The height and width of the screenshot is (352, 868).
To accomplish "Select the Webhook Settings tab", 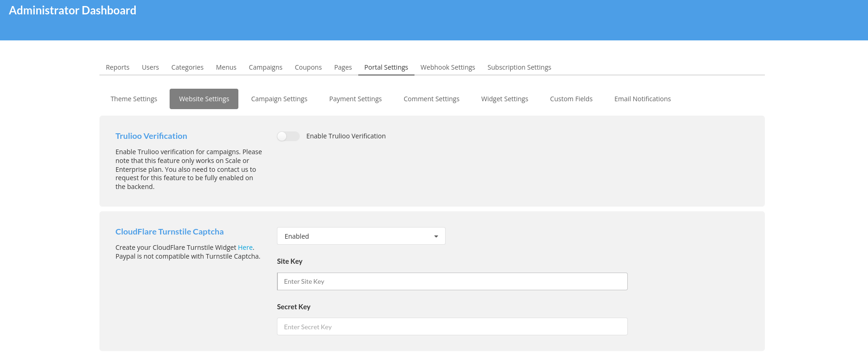I will 447,67.
